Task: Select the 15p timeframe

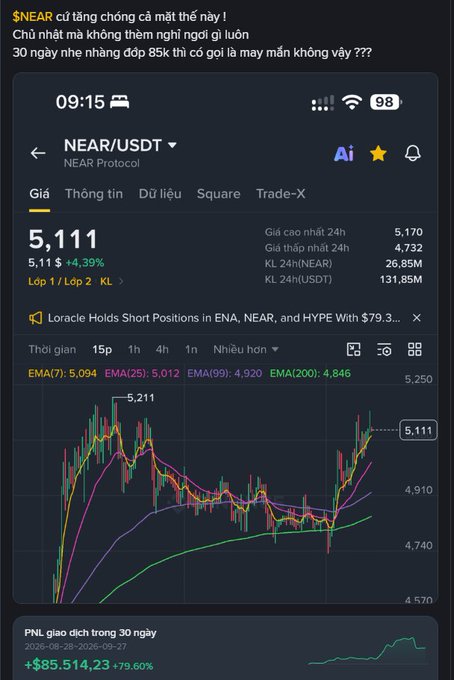Action: (102, 350)
